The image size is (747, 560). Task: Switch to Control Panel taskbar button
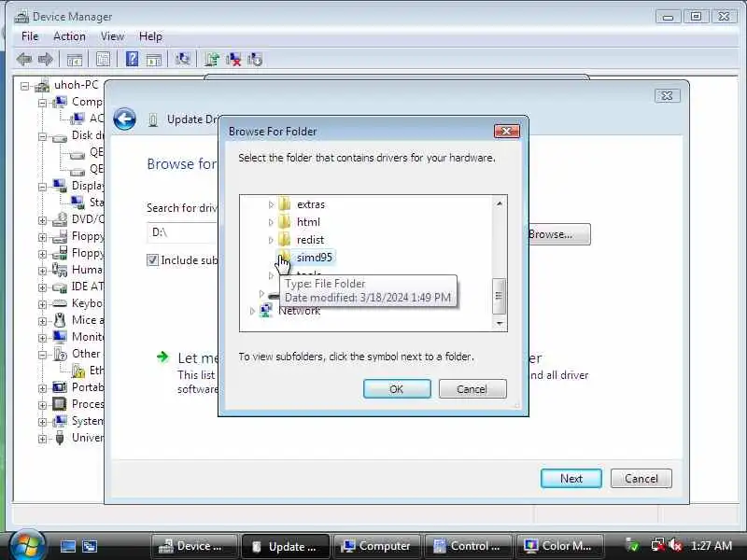pyautogui.click(x=469, y=546)
